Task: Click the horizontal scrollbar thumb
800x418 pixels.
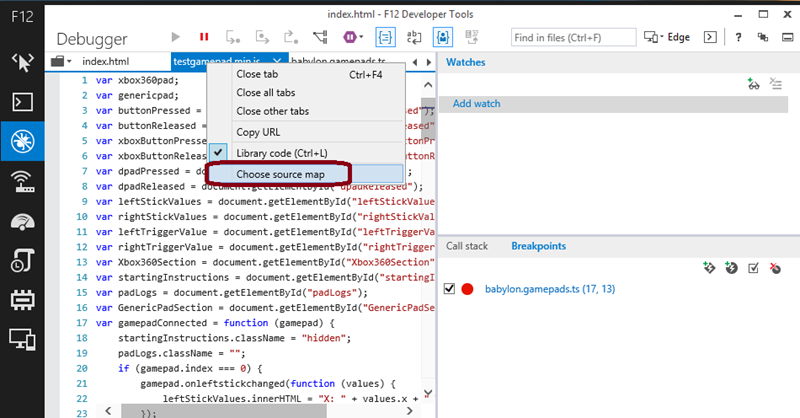Action: pos(223,411)
